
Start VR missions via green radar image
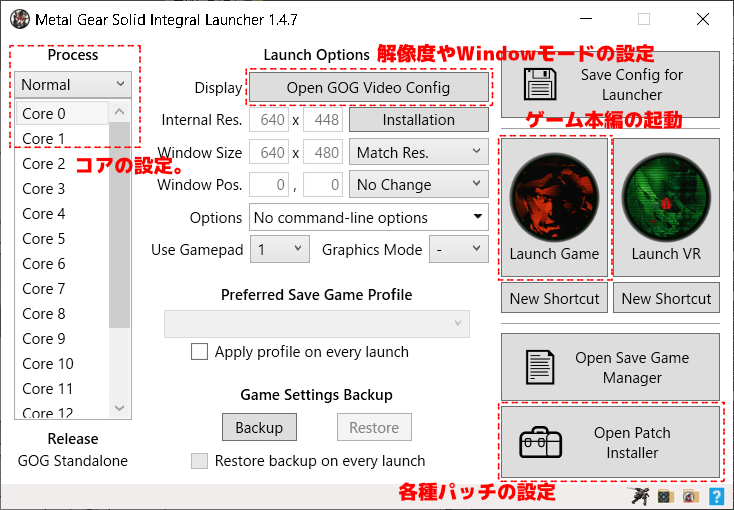[666, 197]
